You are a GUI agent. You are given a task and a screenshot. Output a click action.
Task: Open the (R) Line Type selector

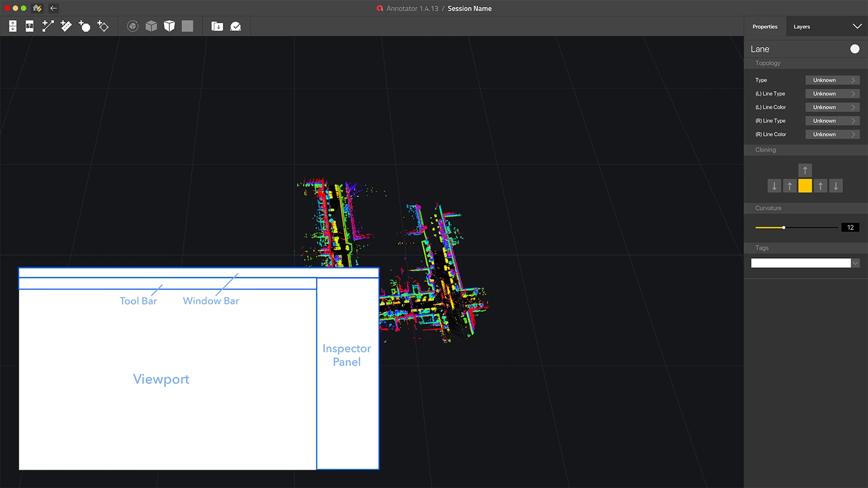832,121
